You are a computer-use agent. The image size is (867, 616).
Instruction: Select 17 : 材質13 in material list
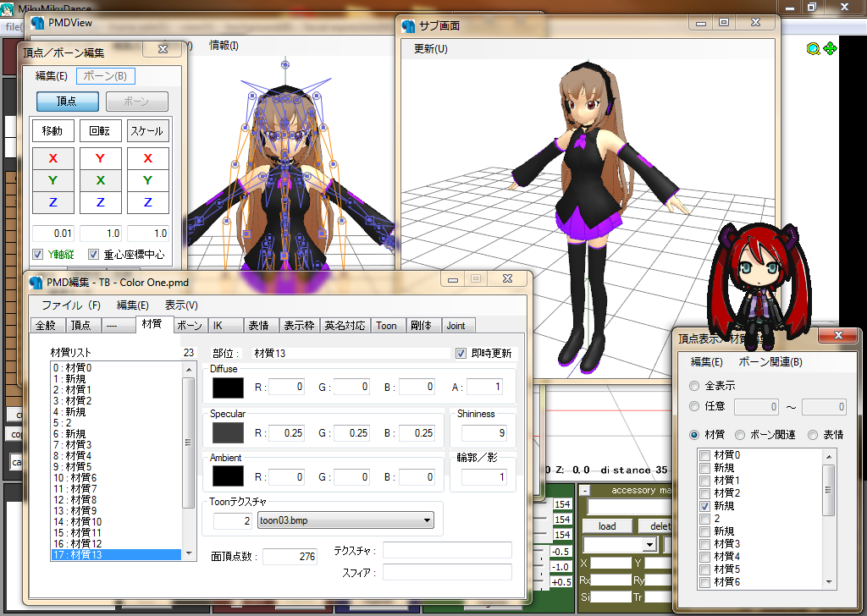point(116,554)
